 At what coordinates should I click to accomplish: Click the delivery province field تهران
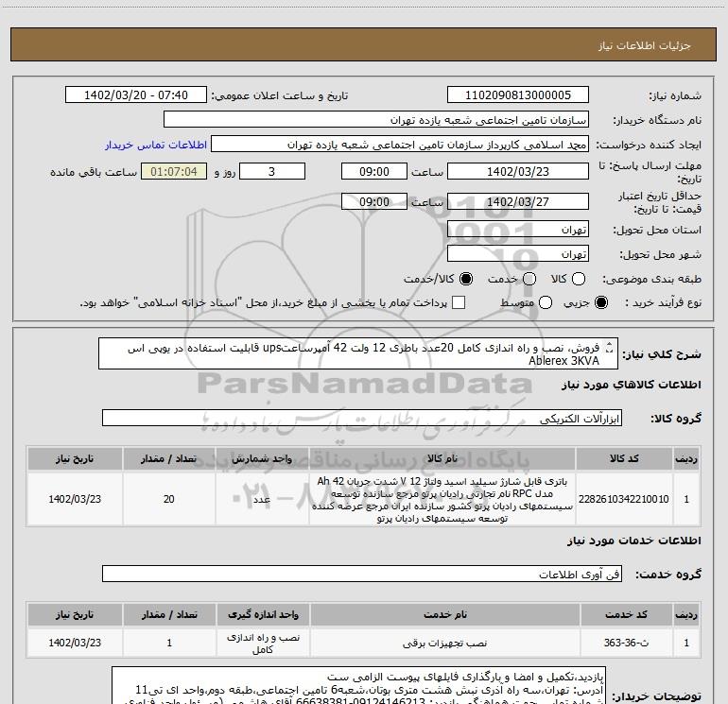coord(518,230)
